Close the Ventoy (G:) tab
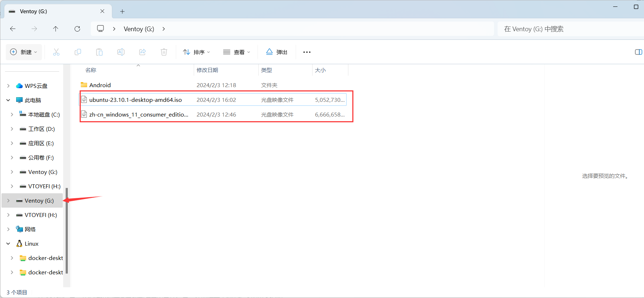644x298 pixels. click(102, 11)
